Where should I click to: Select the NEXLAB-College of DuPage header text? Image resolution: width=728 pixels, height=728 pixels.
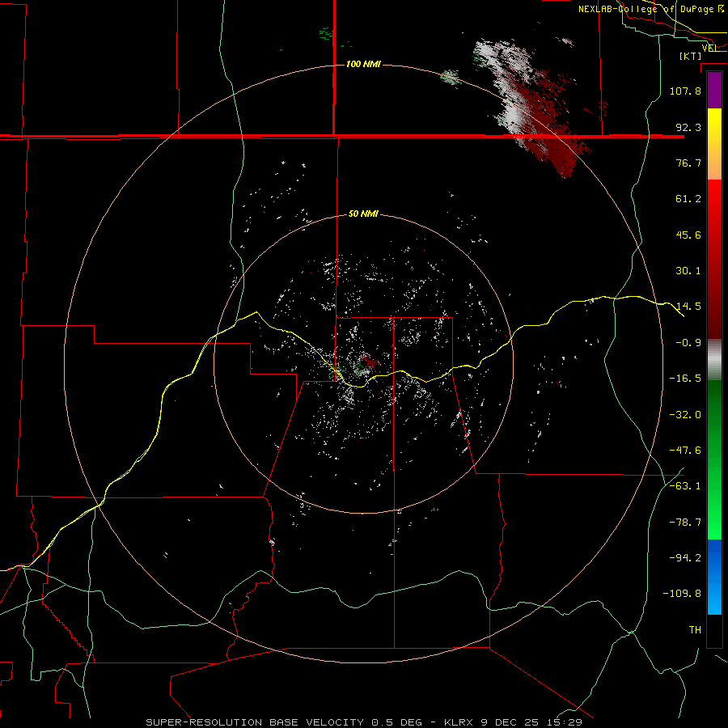click(x=651, y=9)
